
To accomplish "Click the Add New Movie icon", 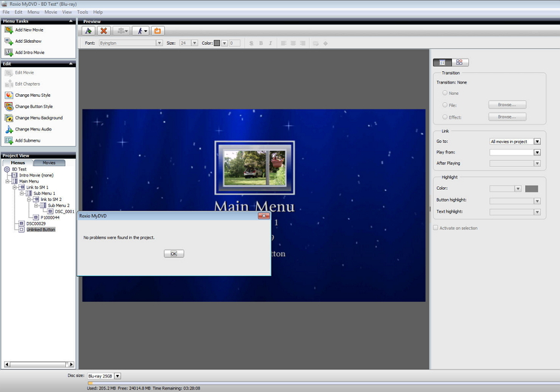I will tap(9, 30).
